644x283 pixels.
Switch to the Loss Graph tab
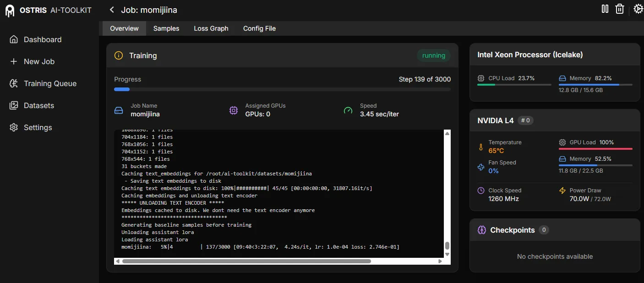pyautogui.click(x=211, y=28)
